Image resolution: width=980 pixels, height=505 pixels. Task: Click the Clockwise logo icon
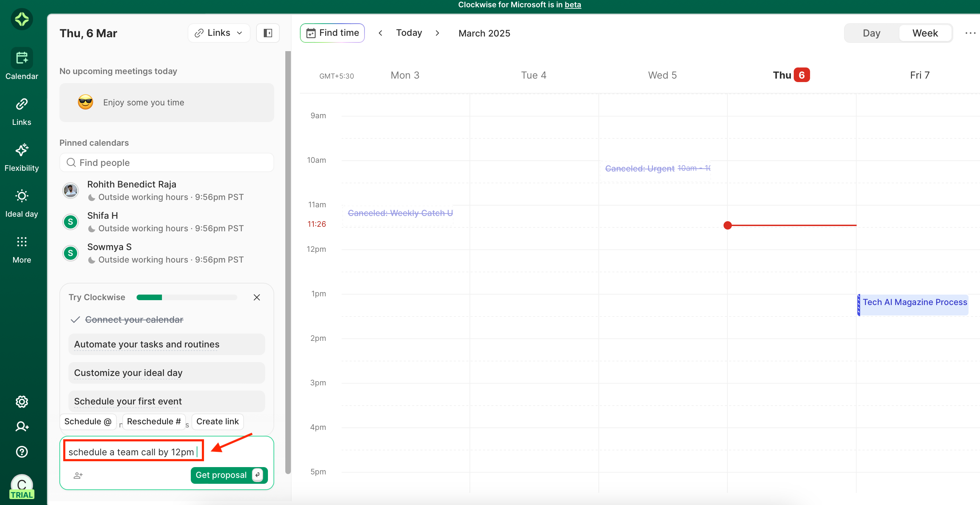(22, 19)
